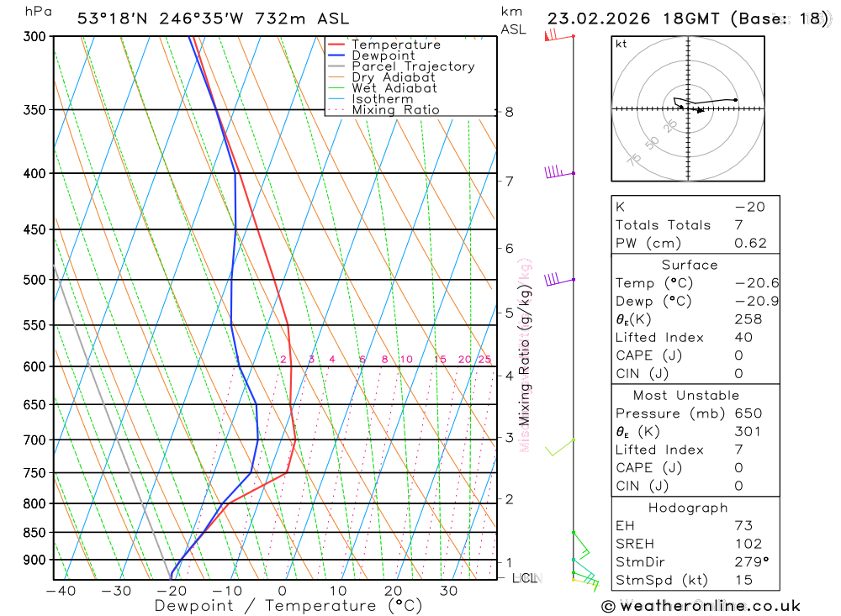This screenshot has height=616, width=841.
Task: Click the Mixing Ratio (g/kg) vertical axis title
Action: pyautogui.click(x=524, y=355)
